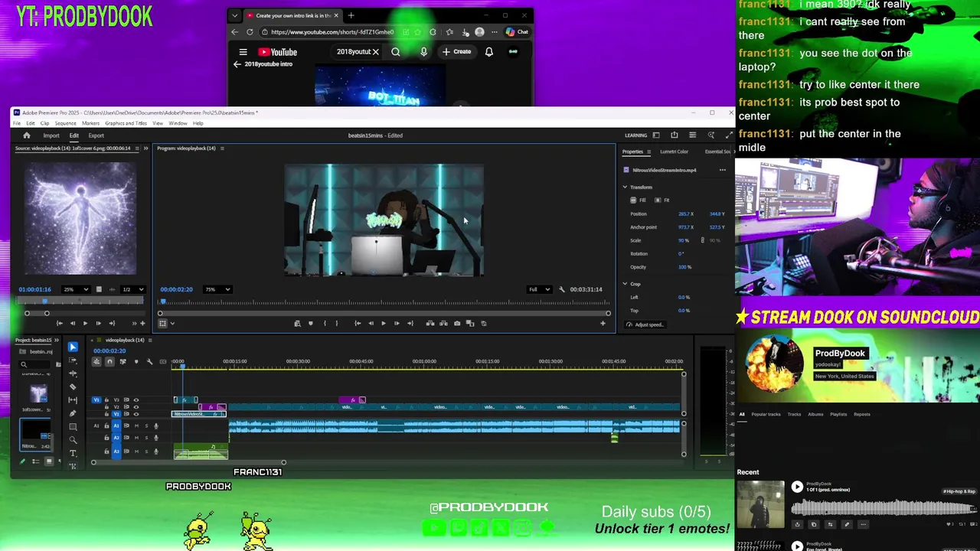Select the Zoom tool in timeline toolbar
980x551 pixels.
pos(73,440)
